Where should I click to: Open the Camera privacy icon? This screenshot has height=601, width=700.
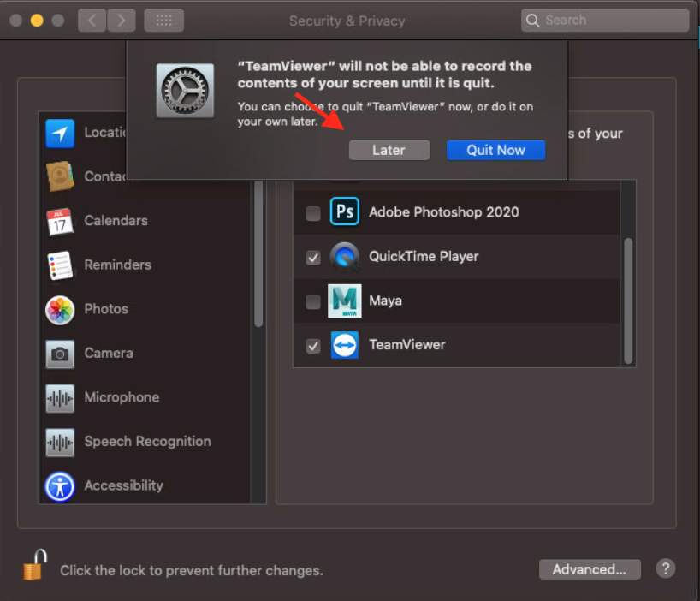60,354
